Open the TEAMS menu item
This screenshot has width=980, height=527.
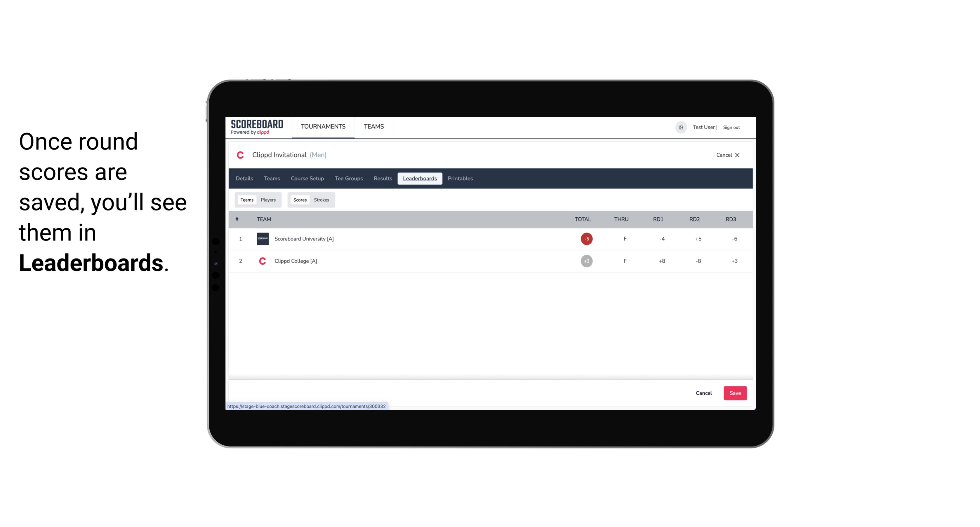click(x=374, y=127)
